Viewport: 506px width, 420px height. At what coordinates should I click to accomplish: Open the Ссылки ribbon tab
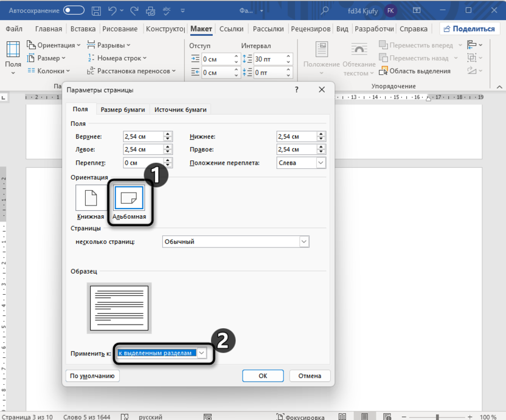(x=231, y=29)
